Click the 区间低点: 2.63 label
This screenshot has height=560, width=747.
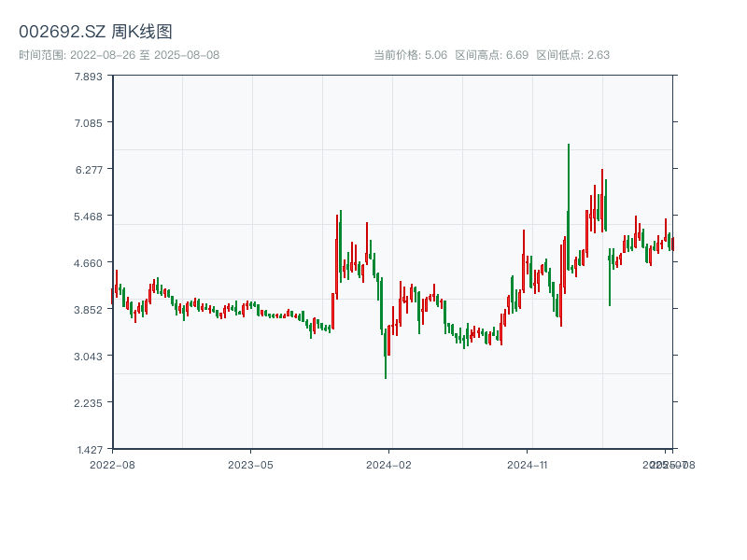pyautogui.click(x=572, y=55)
